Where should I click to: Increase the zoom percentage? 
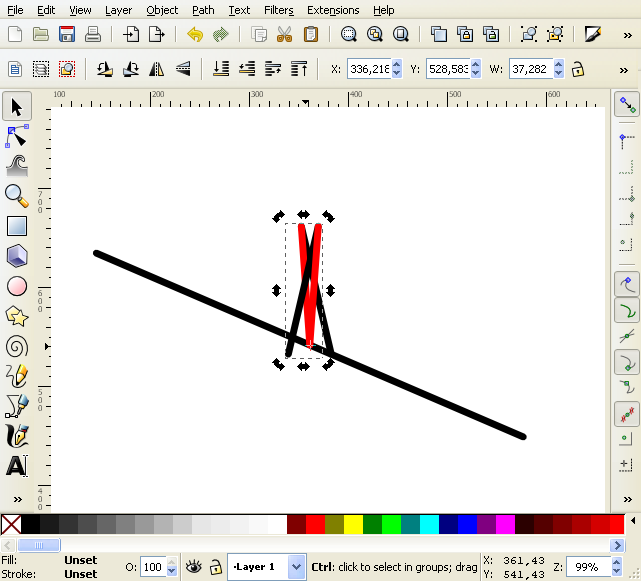tap(617, 563)
